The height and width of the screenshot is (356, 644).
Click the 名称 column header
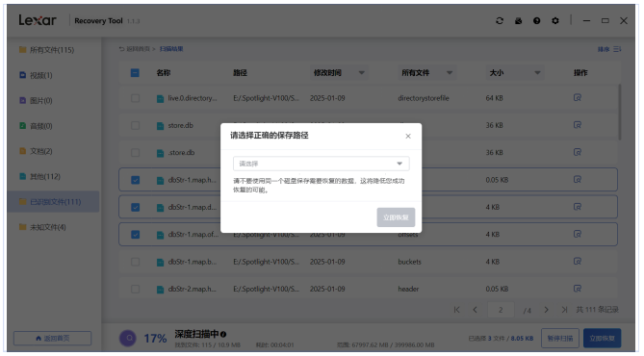click(163, 73)
